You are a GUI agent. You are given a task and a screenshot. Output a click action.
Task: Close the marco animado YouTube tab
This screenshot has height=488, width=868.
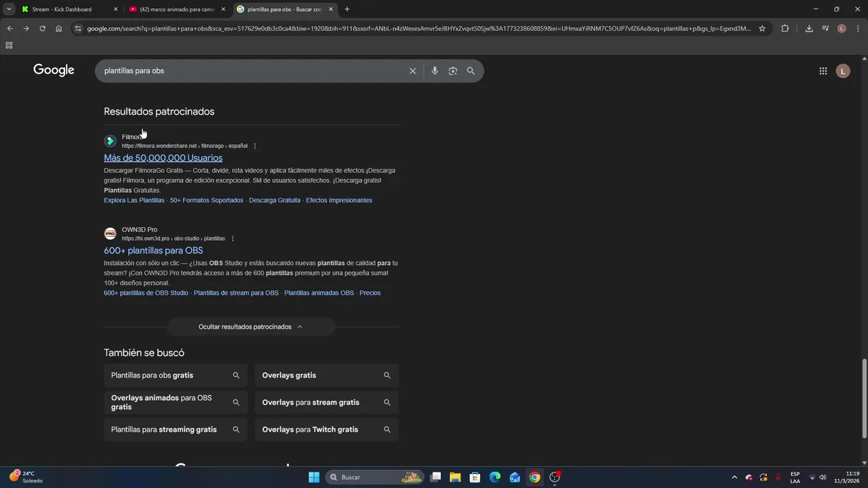point(223,9)
